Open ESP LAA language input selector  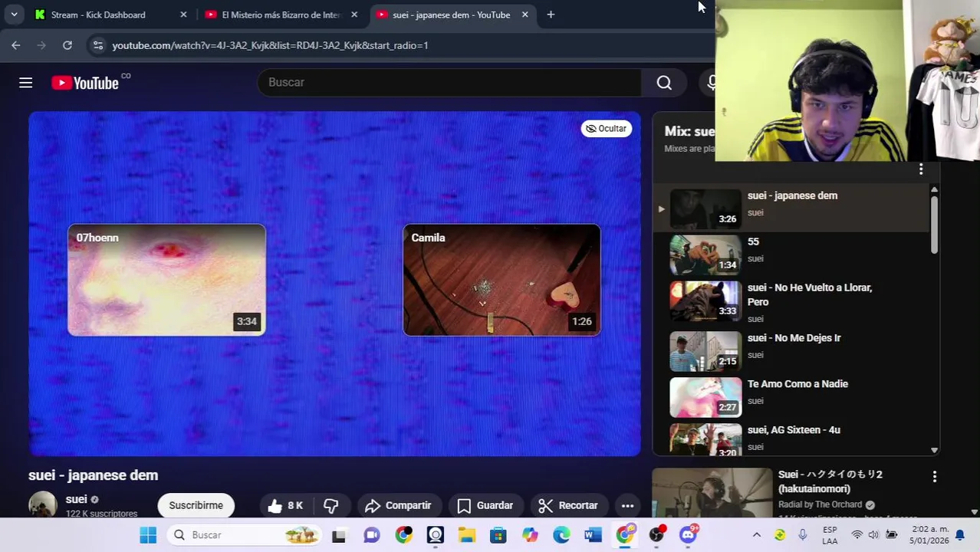pos(830,535)
